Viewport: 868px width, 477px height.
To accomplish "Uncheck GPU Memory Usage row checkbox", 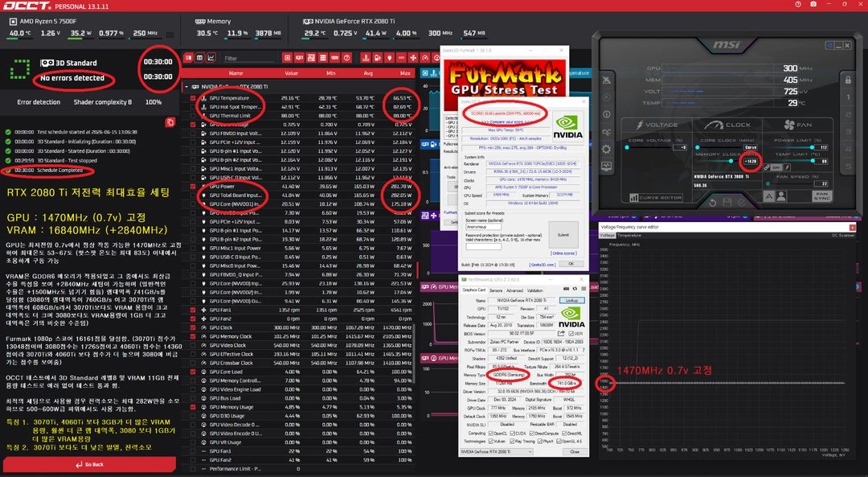I will pyautogui.click(x=193, y=407).
